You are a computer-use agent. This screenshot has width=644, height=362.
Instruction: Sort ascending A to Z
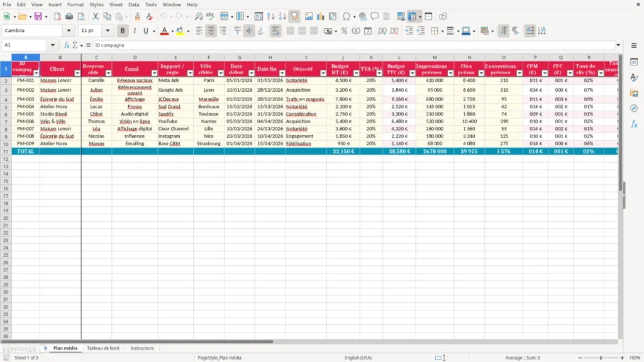tap(270, 16)
